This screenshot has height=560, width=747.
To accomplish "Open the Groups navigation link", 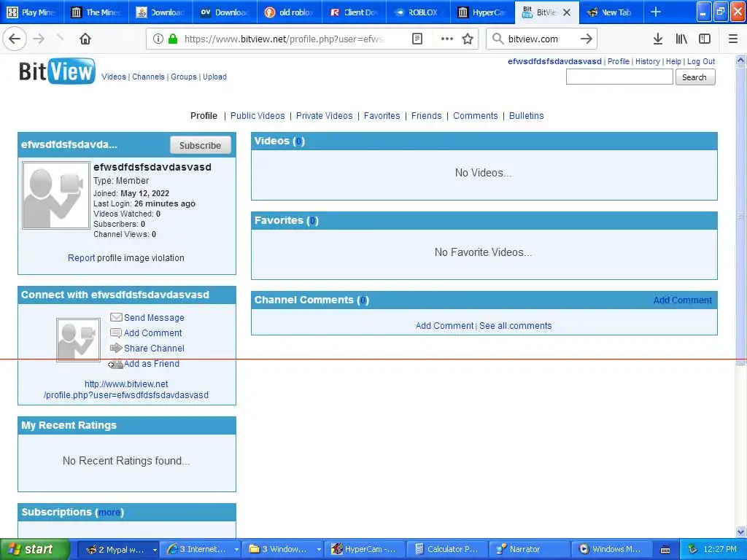I will click(183, 77).
